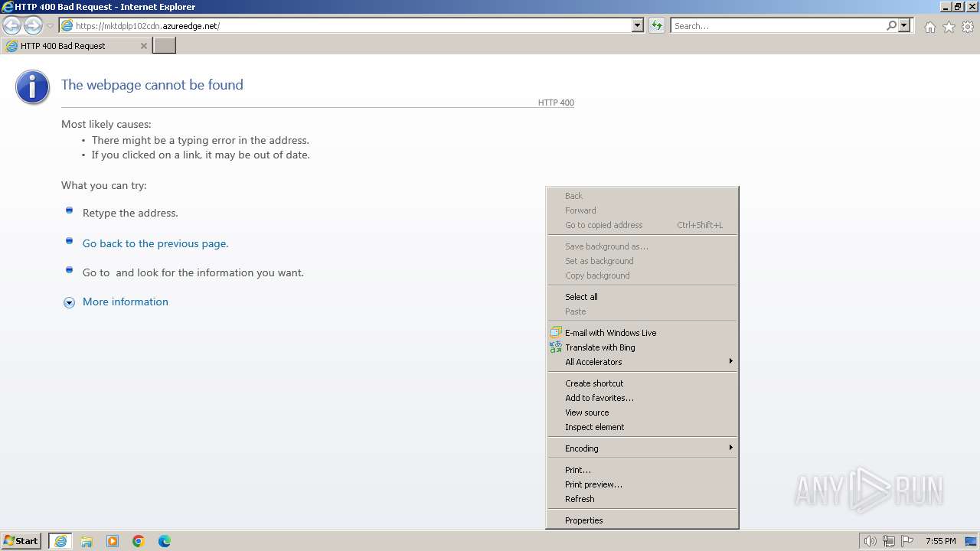Click the browser Back arrow button
Viewport: 980px width, 551px height.
[11, 26]
